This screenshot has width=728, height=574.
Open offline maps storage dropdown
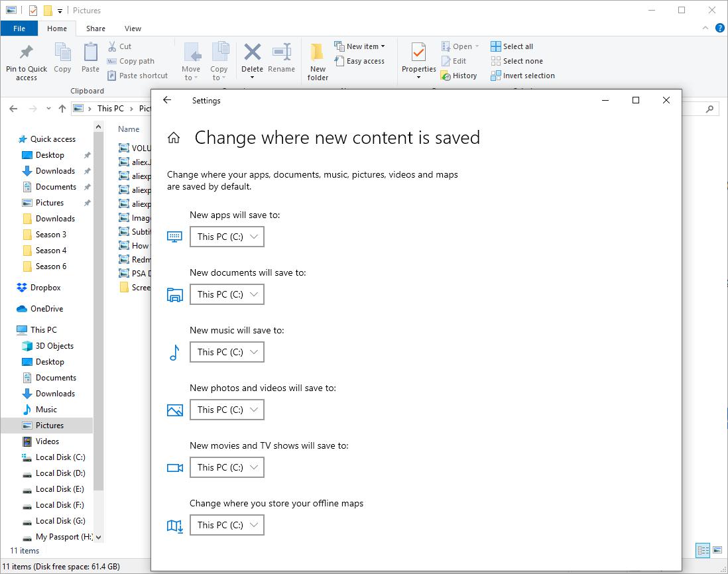point(227,525)
